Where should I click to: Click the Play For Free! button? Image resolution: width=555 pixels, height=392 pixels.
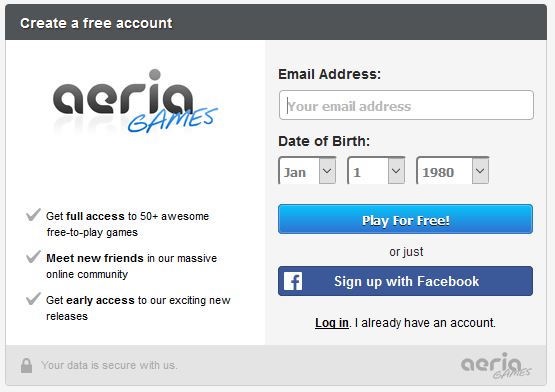click(x=405, y=219)
